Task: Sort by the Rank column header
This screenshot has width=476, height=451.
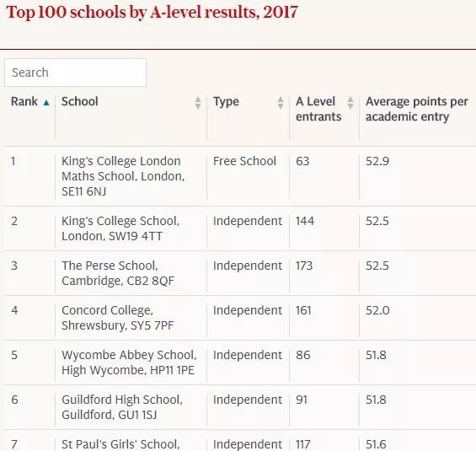Action: point(24,101)
